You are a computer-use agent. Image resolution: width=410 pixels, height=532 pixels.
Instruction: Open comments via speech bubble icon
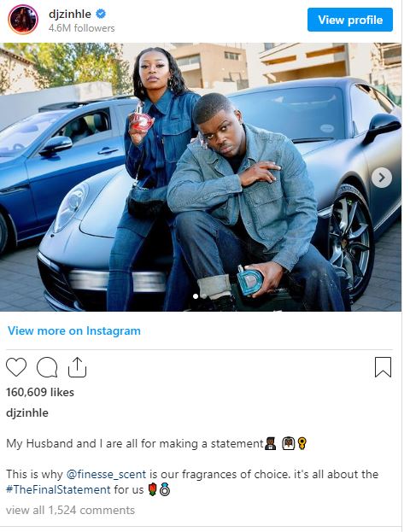[47, 367]
